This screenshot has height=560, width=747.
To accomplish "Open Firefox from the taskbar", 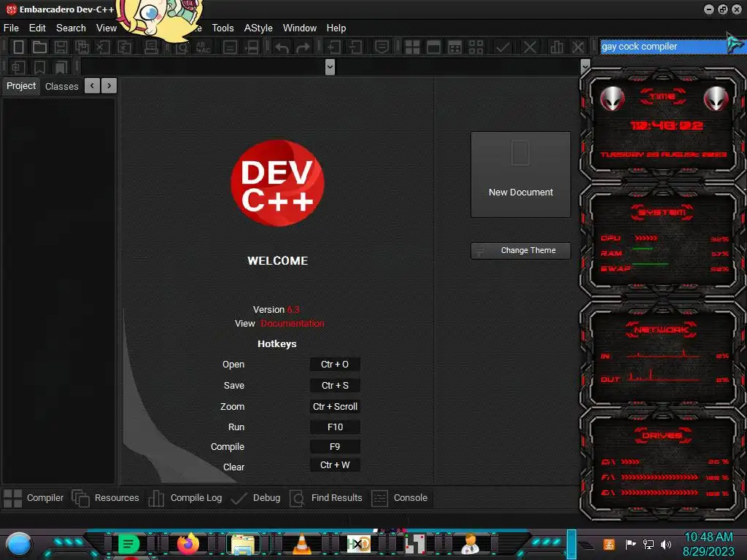I will (x=187, y=544).
